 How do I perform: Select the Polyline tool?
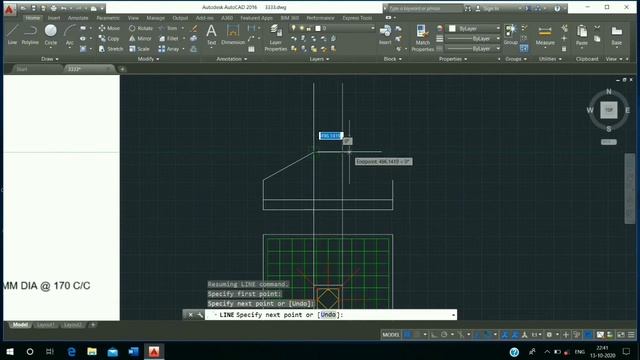coord(30,34)
